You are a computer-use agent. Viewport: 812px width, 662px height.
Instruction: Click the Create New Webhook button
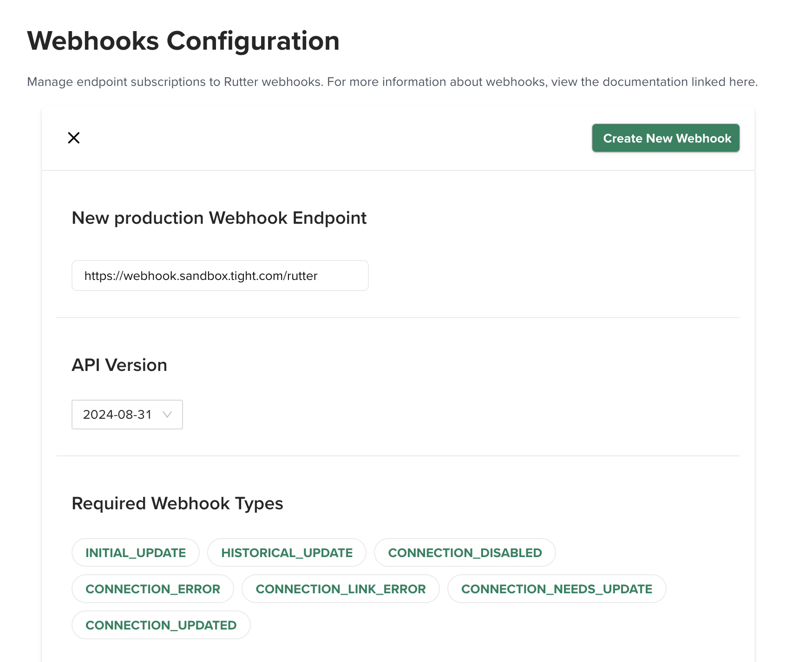click(x=665, y=138)
